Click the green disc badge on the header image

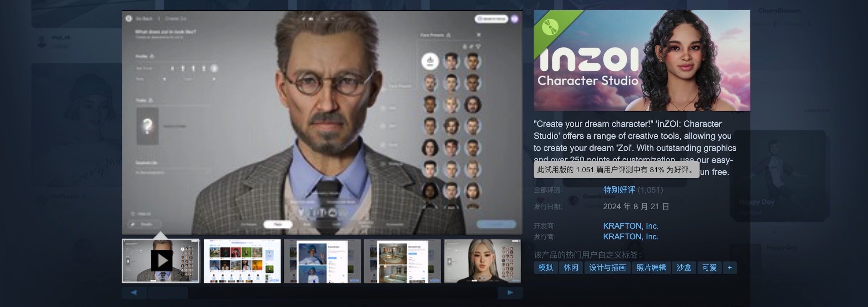(x=550, y=26)
